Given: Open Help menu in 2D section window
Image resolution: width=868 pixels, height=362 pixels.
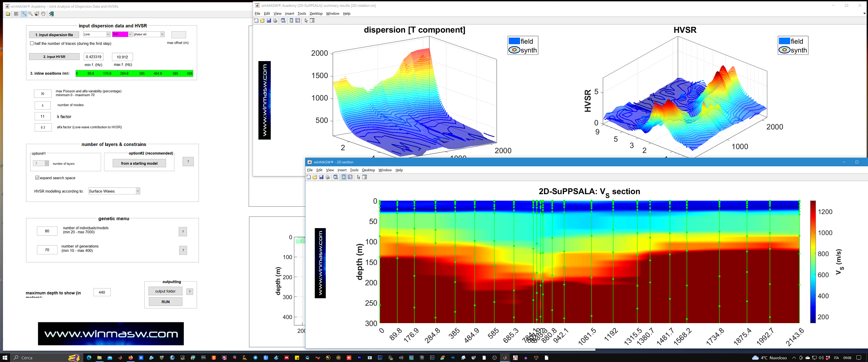Looking at the screenshot, I should click(x=399, y=170).
